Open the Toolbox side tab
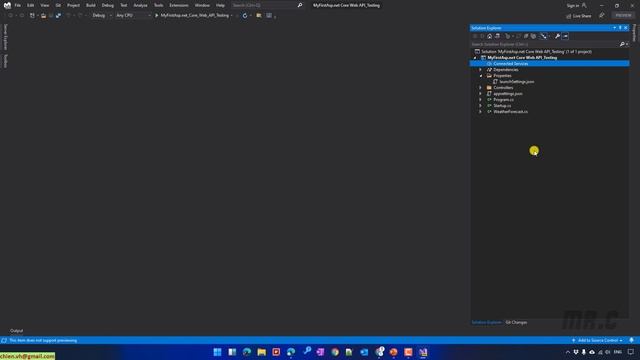 pyautogui.click(x=5, y=61)
